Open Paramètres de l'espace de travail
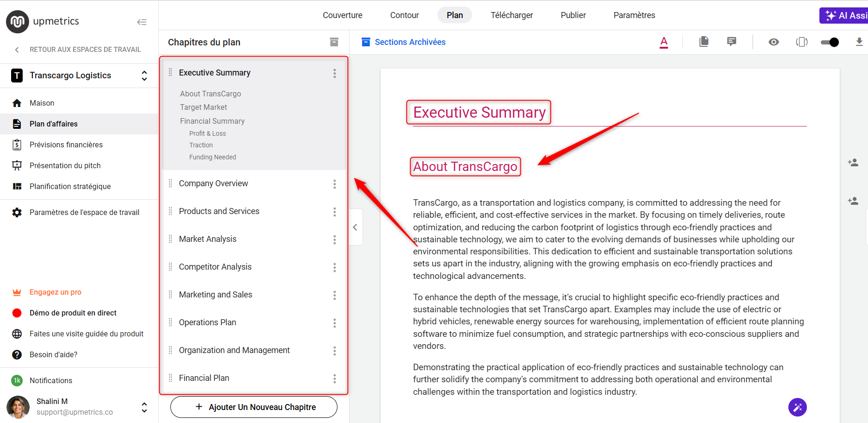Viewport: 868px width, 423px height. (79, 212)
